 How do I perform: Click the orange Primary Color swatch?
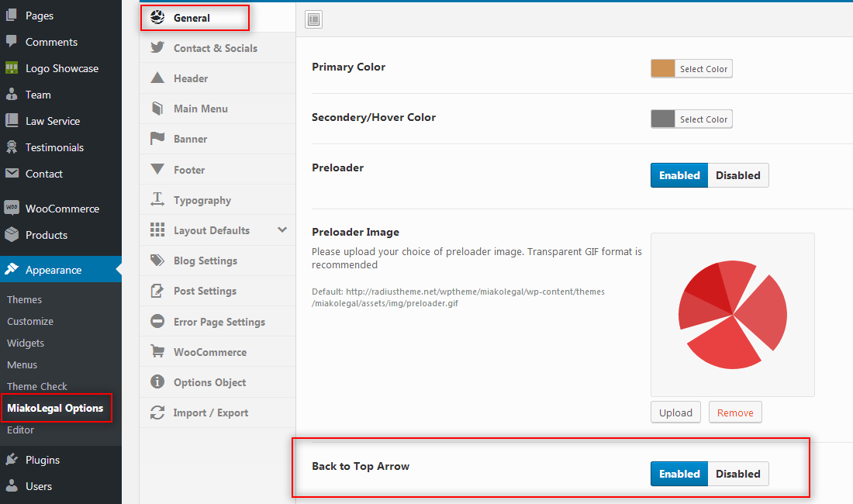pyautogui.click(x=663, y=68)
